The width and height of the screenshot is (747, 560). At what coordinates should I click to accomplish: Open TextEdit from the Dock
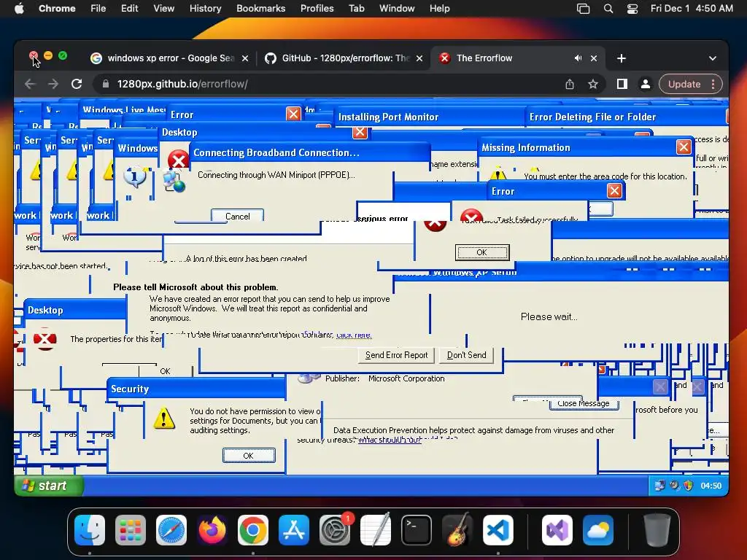tap(376, 530)
